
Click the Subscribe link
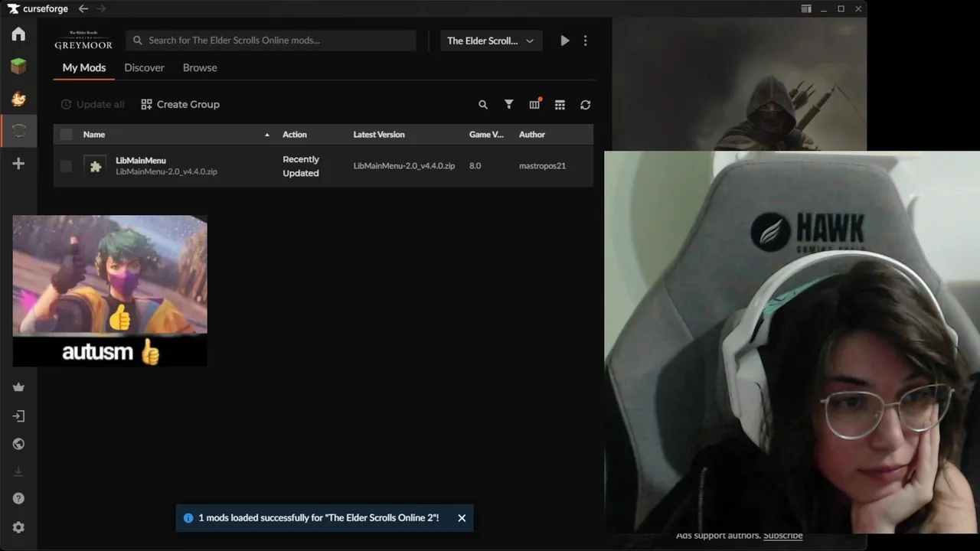click(782, 536)
